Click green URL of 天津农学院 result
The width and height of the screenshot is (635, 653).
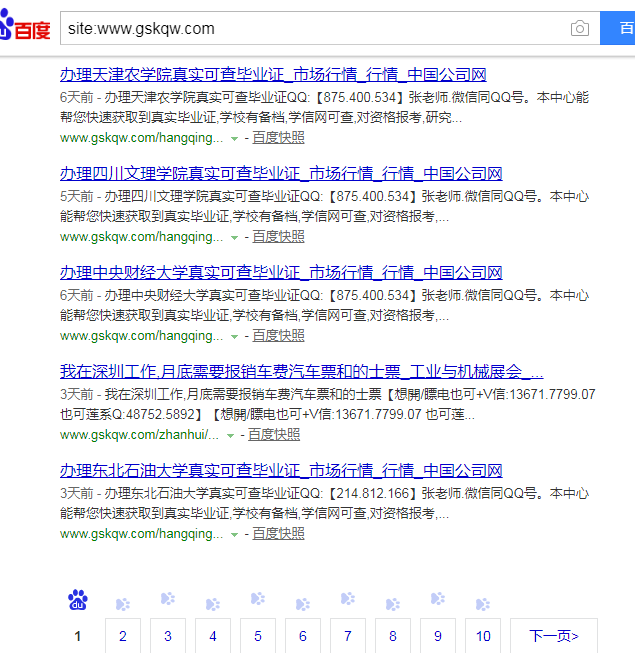(x=142, y=137)
